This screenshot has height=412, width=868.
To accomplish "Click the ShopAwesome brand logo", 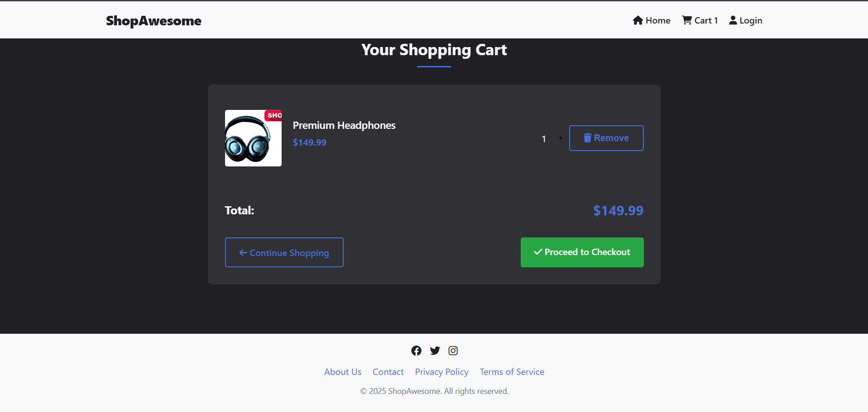I will click(153, 21).
